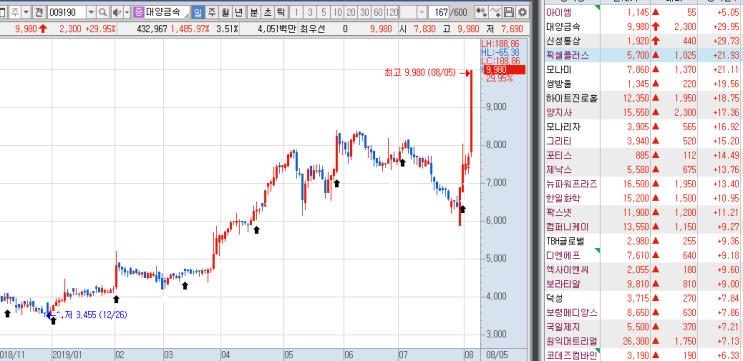Click the 전 button beside the code field

pyautogui.click(x=39, y=12)
